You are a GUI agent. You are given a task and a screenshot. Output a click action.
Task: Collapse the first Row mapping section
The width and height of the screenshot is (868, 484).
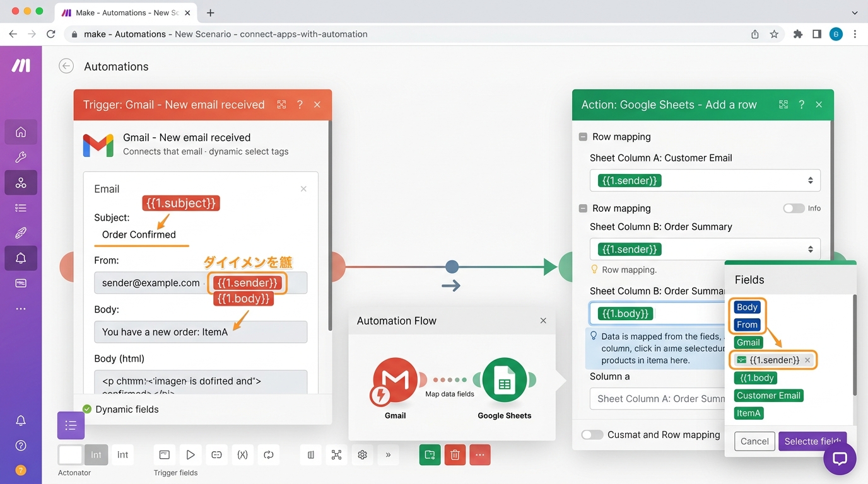tap(584, 137)
